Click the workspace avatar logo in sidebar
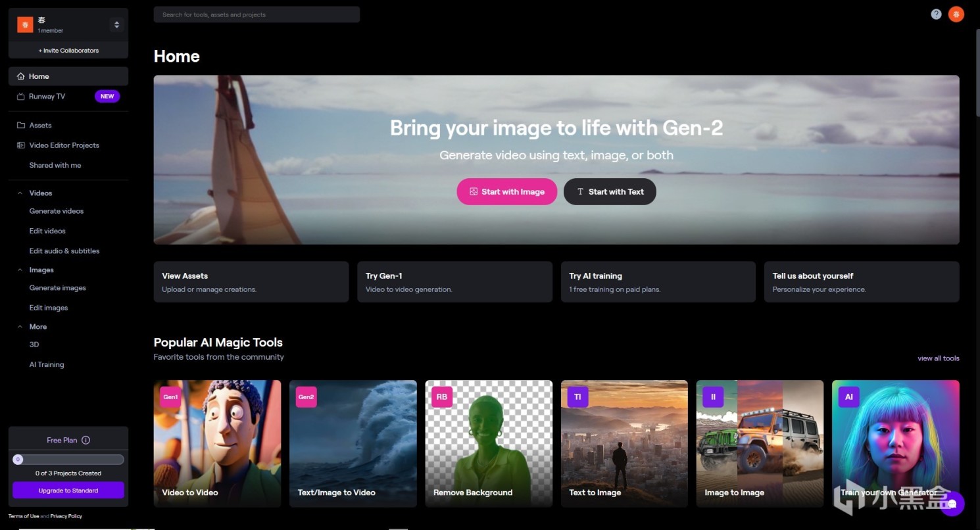Viewport: 980px width, 530px height. pos(25,25)
